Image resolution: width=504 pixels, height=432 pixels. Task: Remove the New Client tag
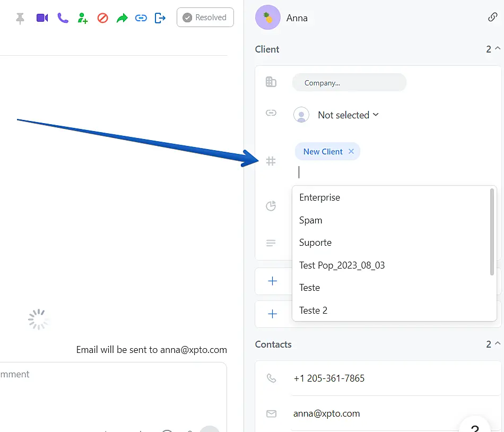(351, 151)
